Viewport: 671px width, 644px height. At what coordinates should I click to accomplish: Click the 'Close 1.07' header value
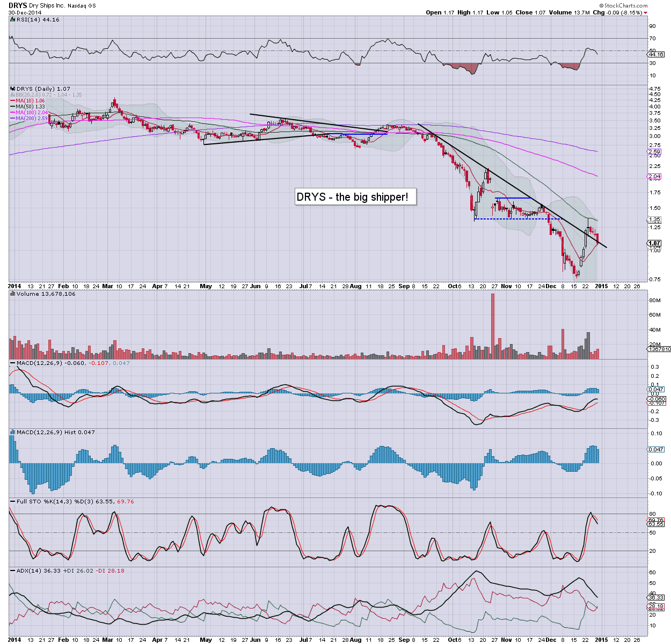[531, 12]
